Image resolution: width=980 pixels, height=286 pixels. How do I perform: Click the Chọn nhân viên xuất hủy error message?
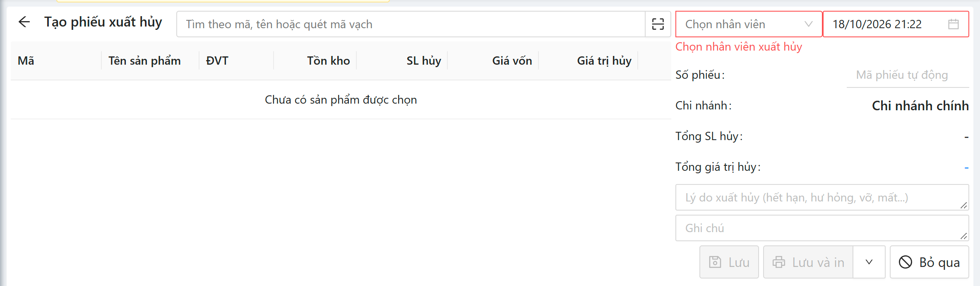pyautogui.click(x=739, y=46)
